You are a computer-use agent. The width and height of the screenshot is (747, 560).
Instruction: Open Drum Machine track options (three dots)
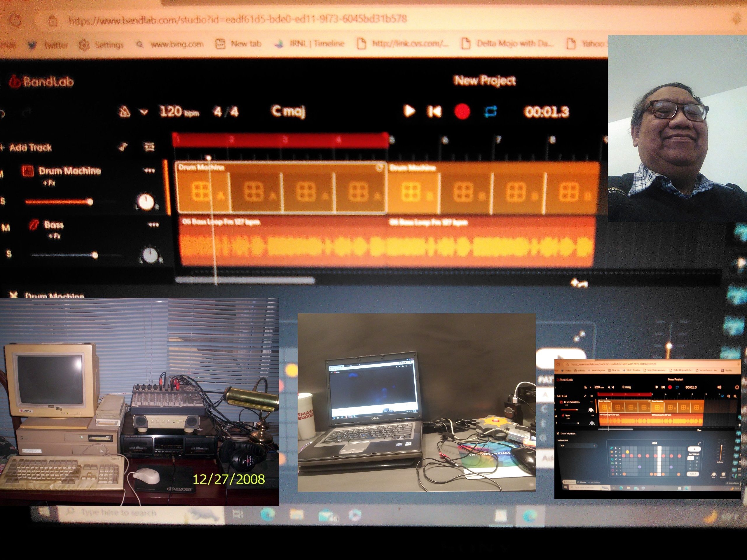click(x=150, y=171)
